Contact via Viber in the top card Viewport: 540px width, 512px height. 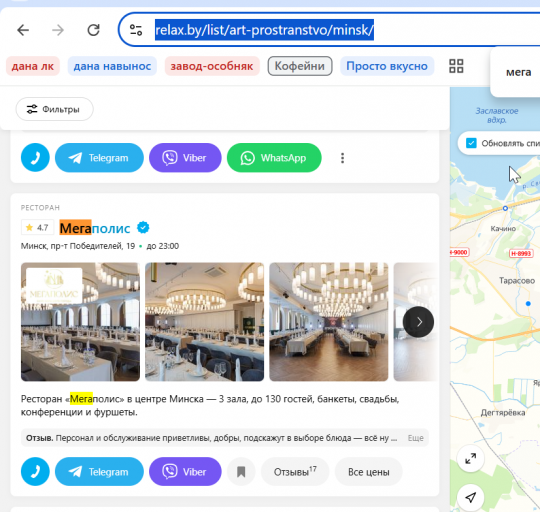(x=185, y=158)
